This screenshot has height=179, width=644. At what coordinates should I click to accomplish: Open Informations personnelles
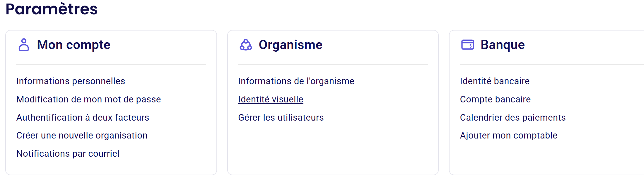pyautogui.click(x=71, y=81)
